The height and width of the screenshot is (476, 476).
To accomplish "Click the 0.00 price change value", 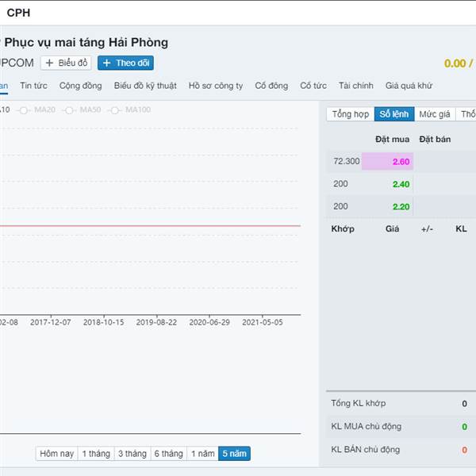I will (x=455, y=63).
